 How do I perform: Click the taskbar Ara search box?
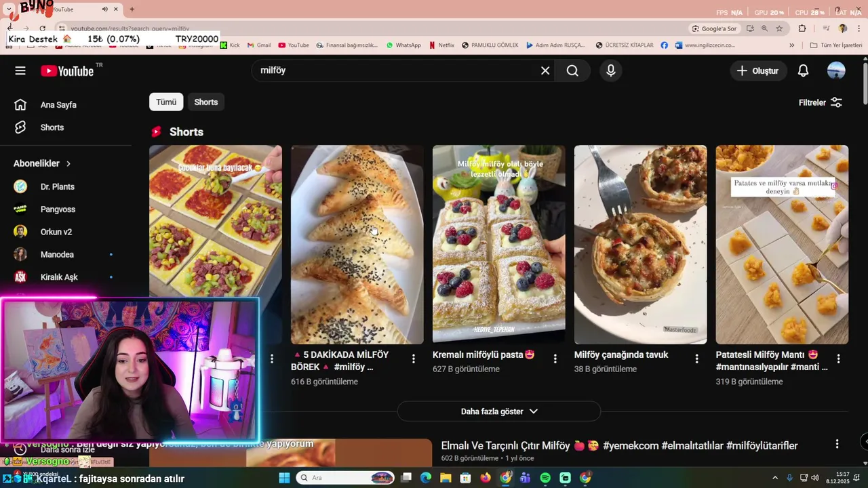pyautogui.click(x=347, y=478)
